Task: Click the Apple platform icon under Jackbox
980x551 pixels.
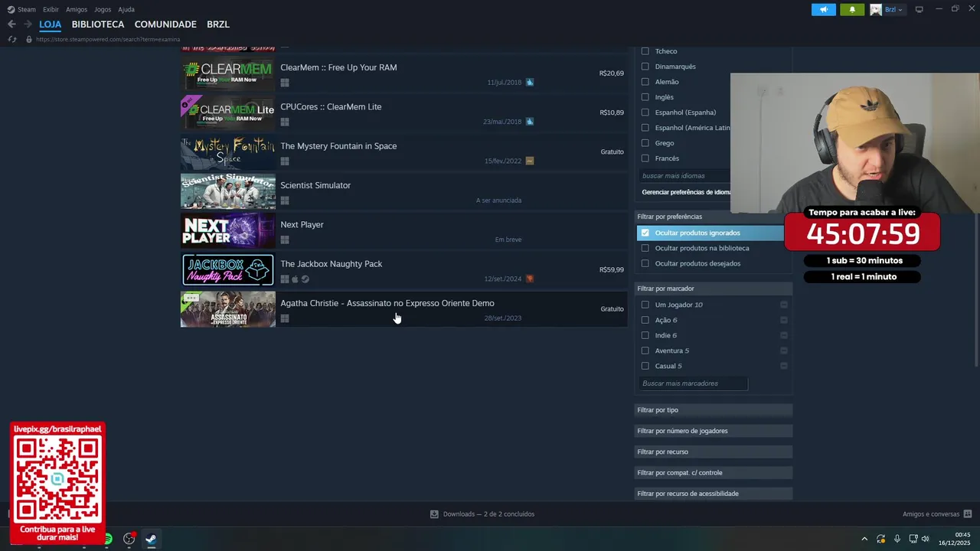Action: 295,279
